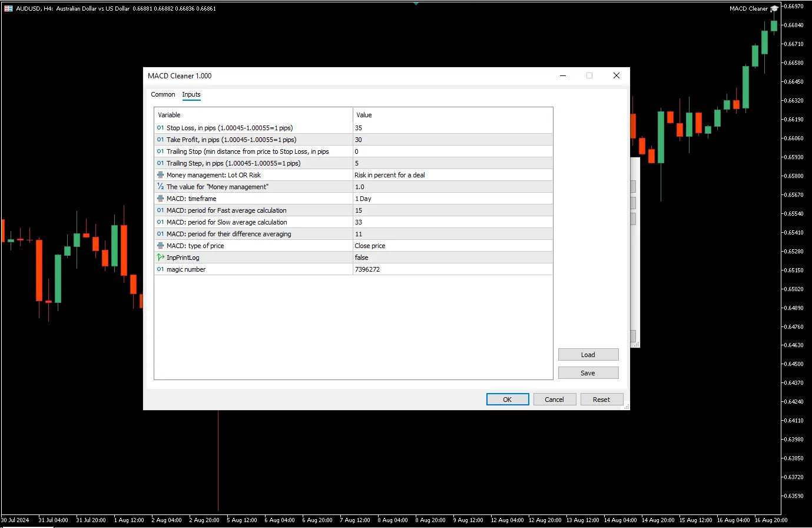Viewport: 812px width, 528px height.
Task: Click the enum icon beside Money management
Action: (x=160, y=175)
